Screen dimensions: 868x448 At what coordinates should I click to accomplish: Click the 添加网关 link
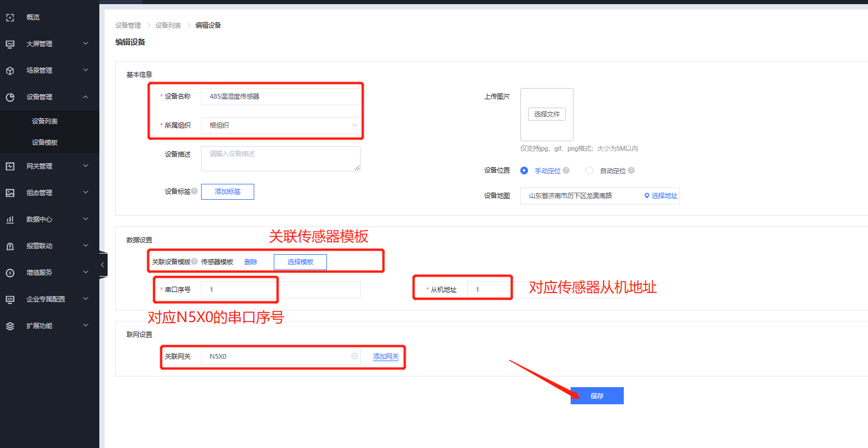point(386,357)
